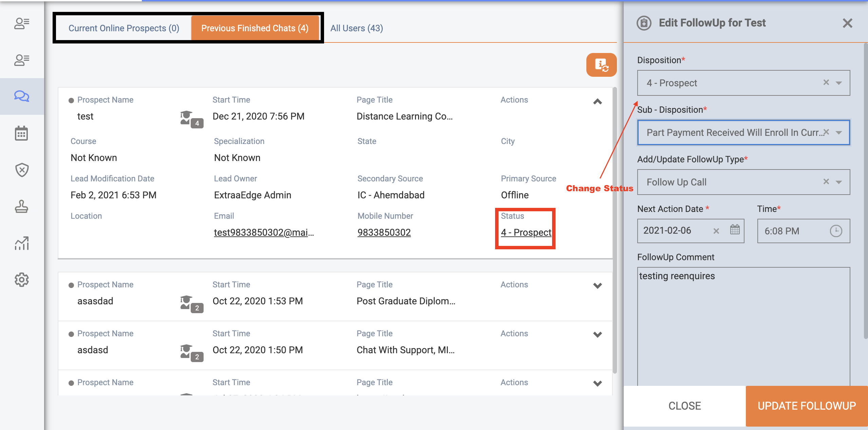Image resolution: width=868 pixels, height=430 pixels.
Task: Open the calendar picker for Next Action Date
Action: (735, 230)
